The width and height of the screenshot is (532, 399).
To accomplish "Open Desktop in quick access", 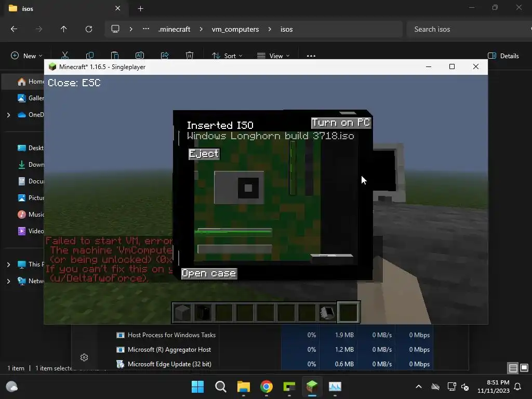I will (31, 148).
